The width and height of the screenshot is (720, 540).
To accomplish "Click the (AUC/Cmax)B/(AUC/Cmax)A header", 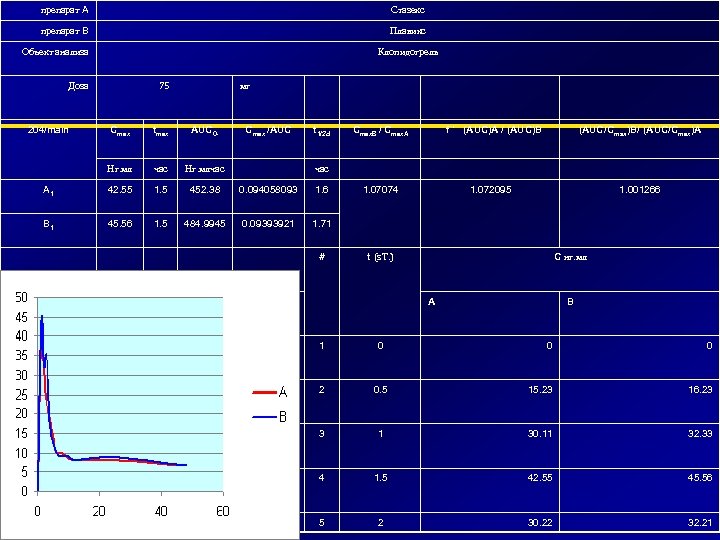I will [x=640, y=140].
